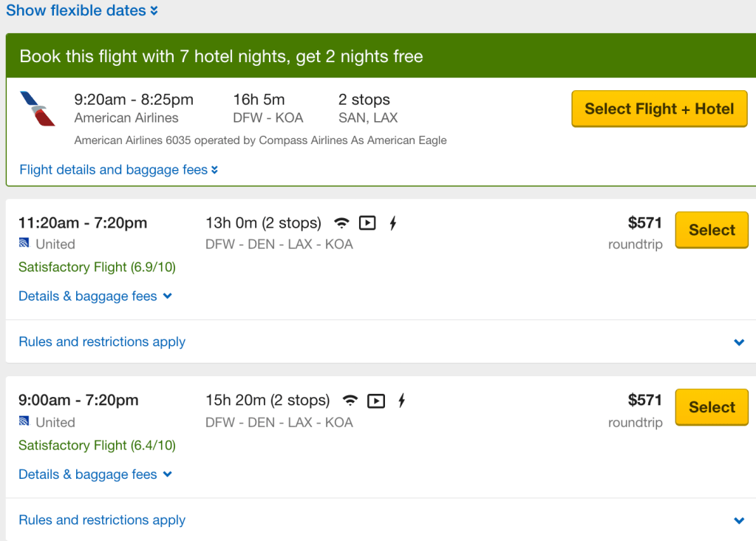Expand Show flexible dates

coord(81,11)
